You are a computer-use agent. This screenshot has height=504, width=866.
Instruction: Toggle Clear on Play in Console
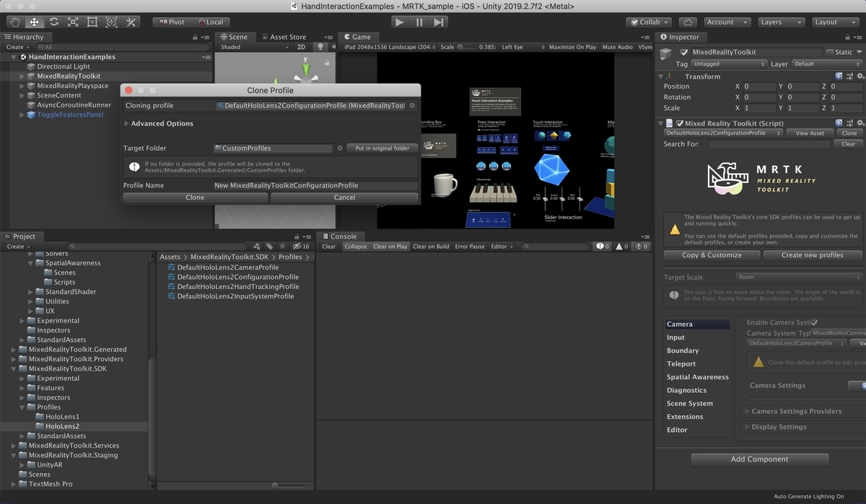(x=390, y=247)
